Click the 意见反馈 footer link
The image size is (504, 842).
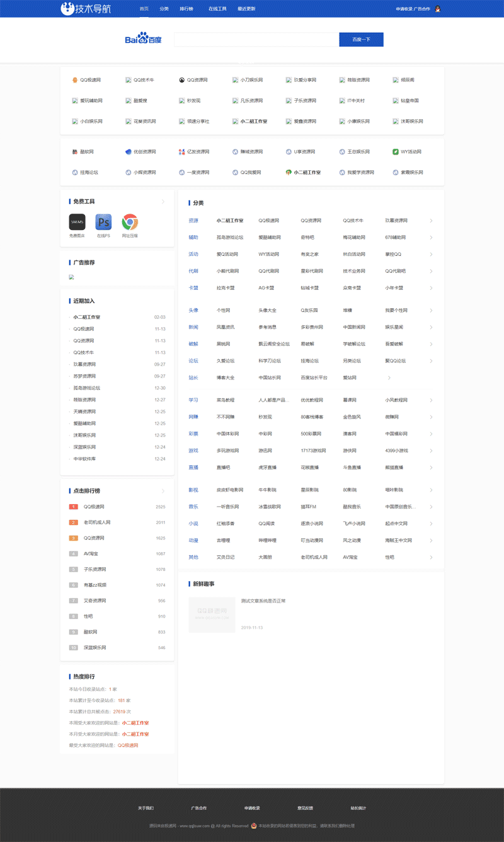[306, 807]
